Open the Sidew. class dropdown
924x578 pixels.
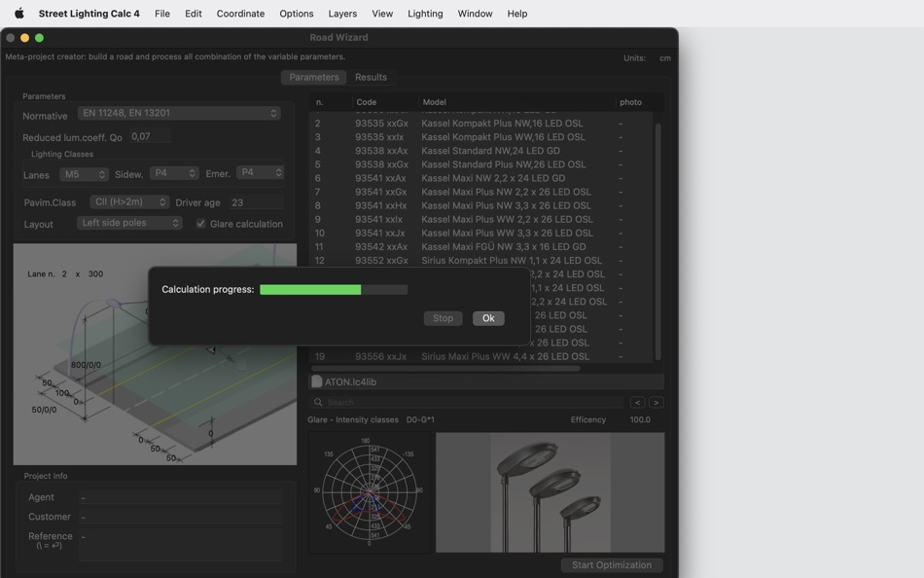174,173
